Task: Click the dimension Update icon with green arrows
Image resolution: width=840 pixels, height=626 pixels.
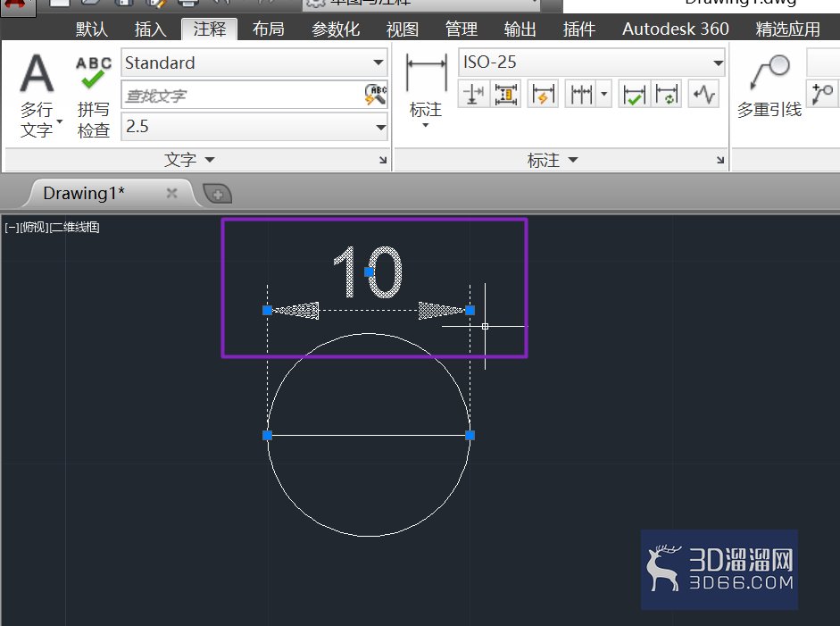Action: 666,95
